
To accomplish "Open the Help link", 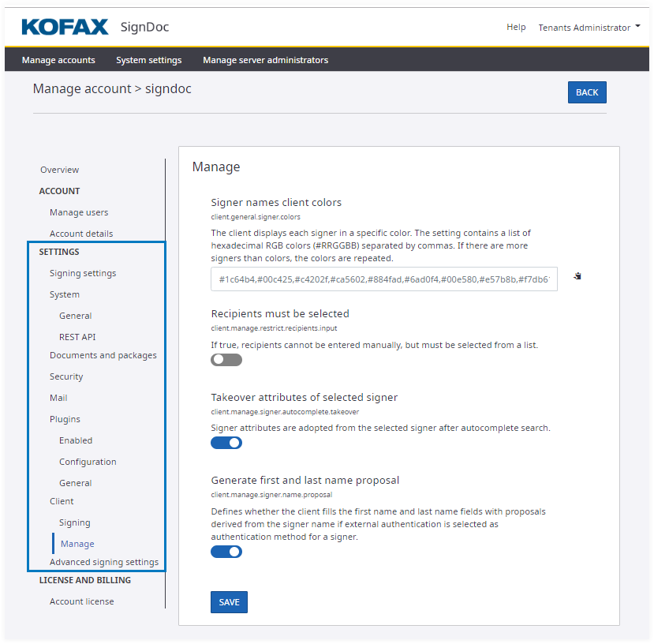I will pyautogui.click(x=516, y=27).
